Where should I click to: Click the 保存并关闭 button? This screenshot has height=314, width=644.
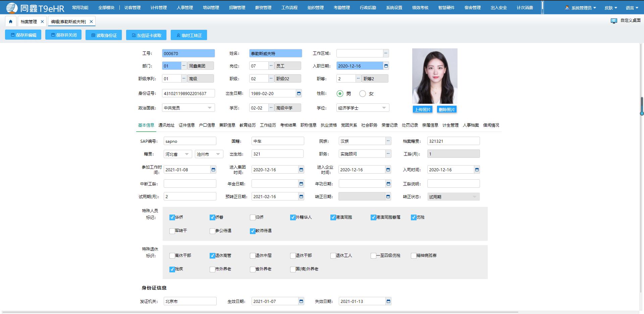pos(63,35)
